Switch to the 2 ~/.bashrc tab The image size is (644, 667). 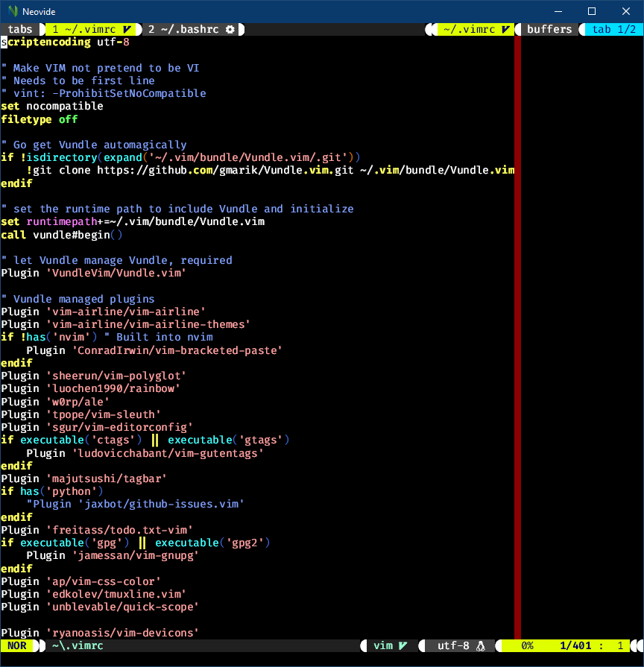click(191, 29)
